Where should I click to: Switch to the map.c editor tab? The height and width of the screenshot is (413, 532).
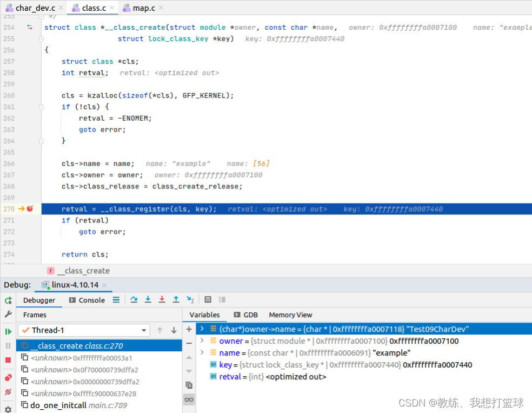[143, 8]
